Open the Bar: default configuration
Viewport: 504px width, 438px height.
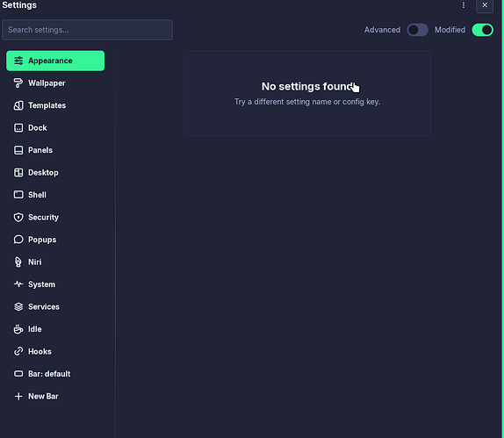(x=55, y=374)
